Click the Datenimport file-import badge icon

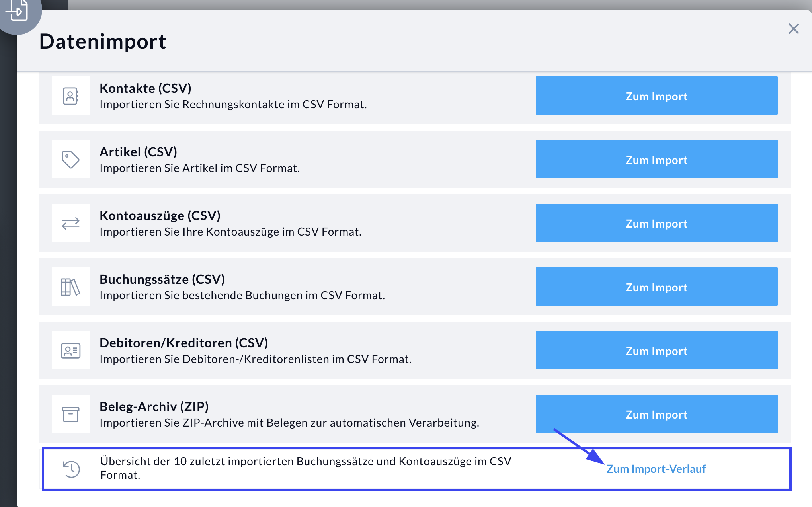coord(18,11)
